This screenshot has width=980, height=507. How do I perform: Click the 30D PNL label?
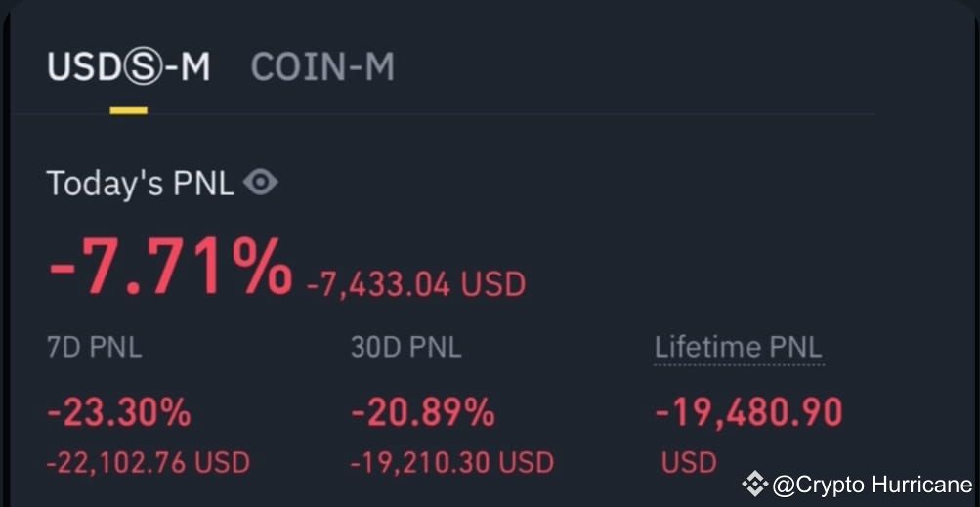coord(406,348)
